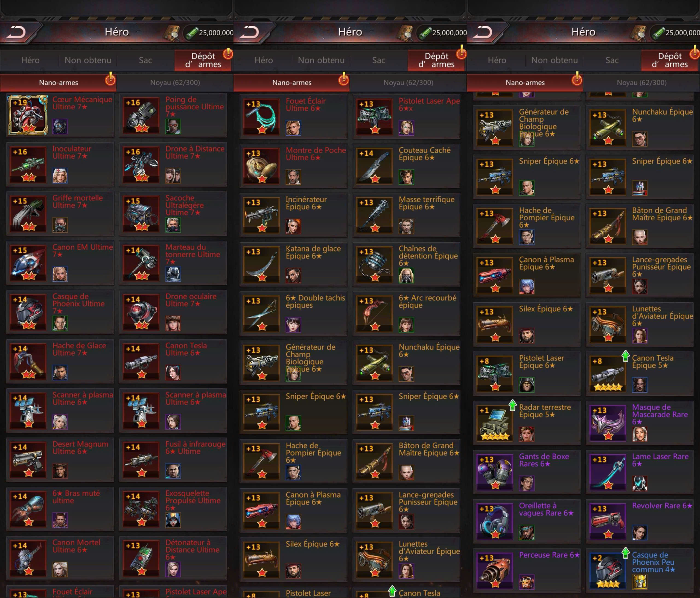Click upgrade arrow on Casque de Phoenix Peu commun

625,552
